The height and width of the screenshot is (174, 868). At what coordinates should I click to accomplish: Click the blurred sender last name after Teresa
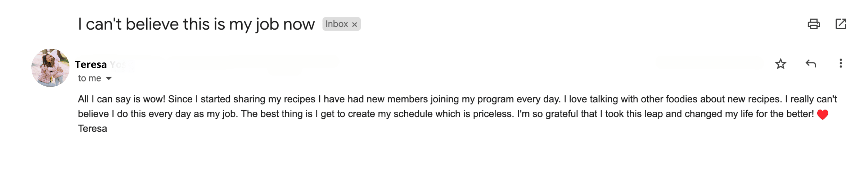[x=118, y=65]
